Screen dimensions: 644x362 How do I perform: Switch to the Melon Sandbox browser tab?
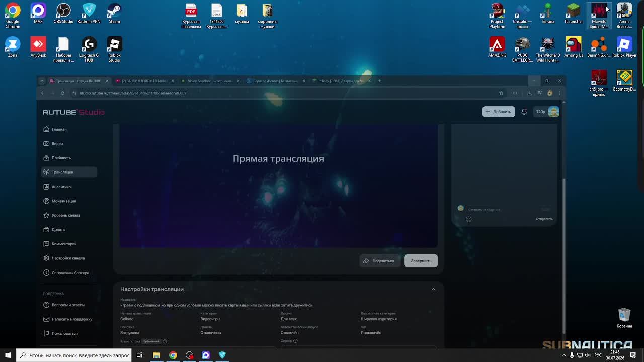[210, 81]
